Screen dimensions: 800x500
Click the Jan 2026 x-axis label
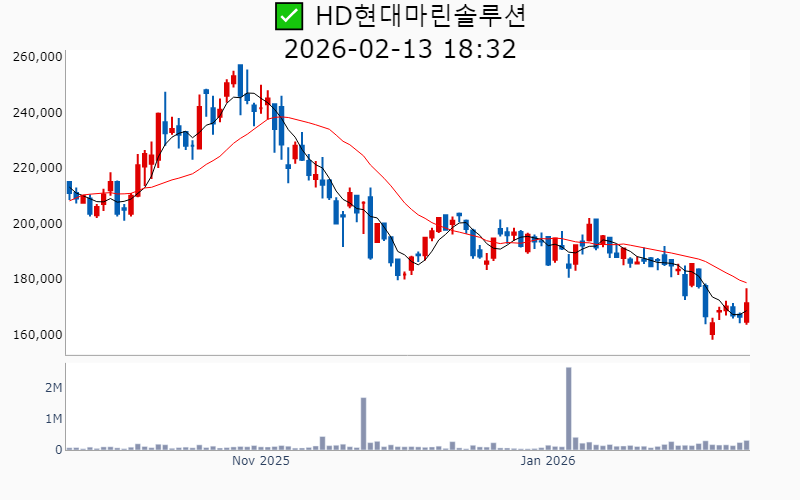coord(547,461)
